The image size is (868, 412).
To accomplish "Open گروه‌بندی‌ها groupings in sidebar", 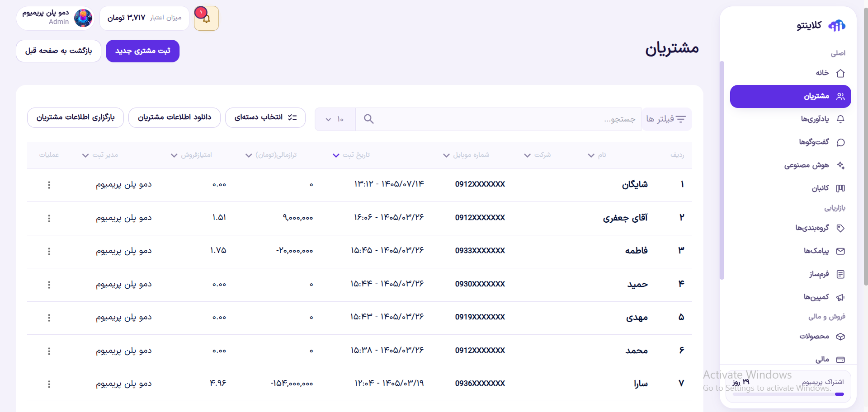I will pos(790,228).
